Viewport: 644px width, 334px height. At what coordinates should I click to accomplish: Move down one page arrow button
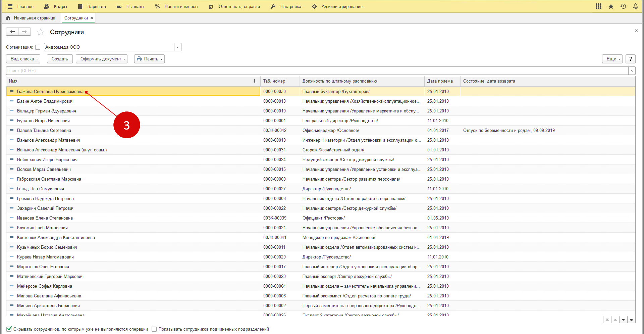coord(623,320)
